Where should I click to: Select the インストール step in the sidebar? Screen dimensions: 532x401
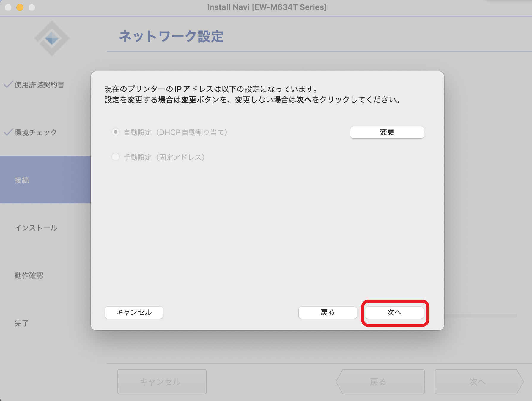36,228
